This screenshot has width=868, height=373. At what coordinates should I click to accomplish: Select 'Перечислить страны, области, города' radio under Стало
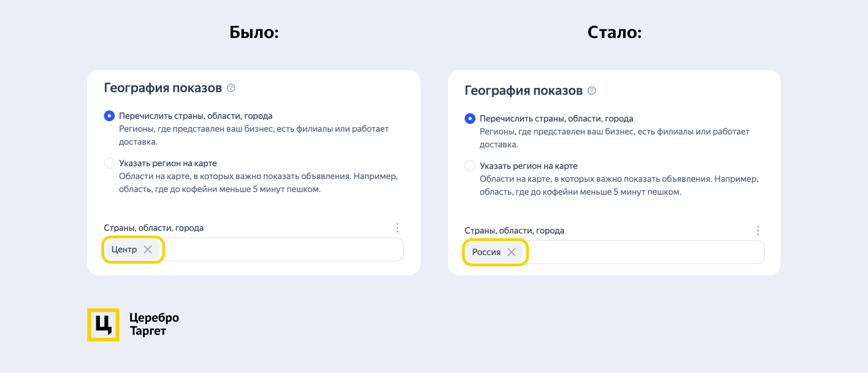[470, 118]
